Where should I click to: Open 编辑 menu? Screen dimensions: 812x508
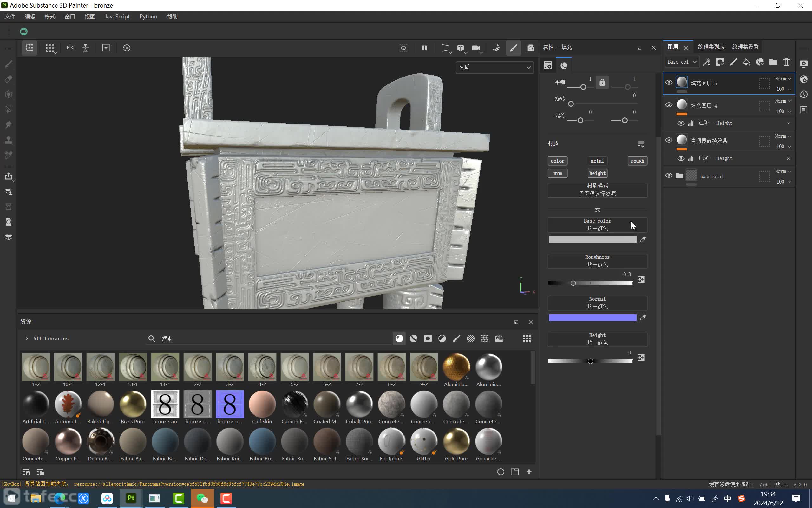pyautogui.click(x=30, y=17)
